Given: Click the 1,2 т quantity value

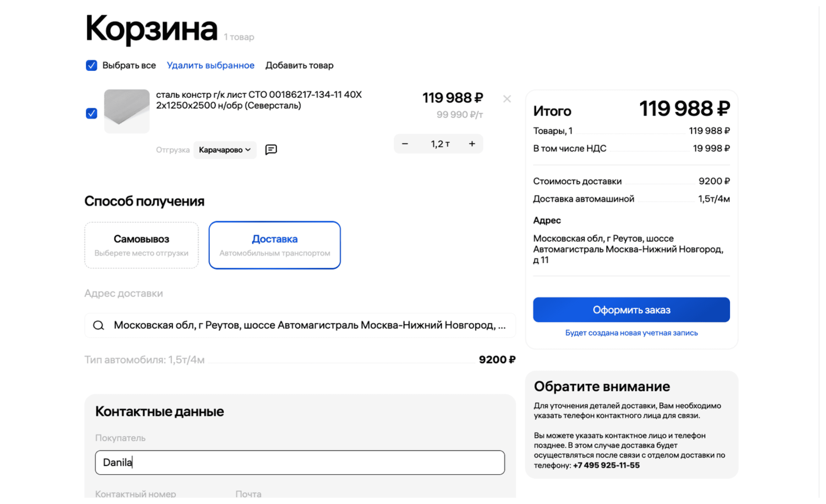Looking at the screenshot, I should click(440, 144).
